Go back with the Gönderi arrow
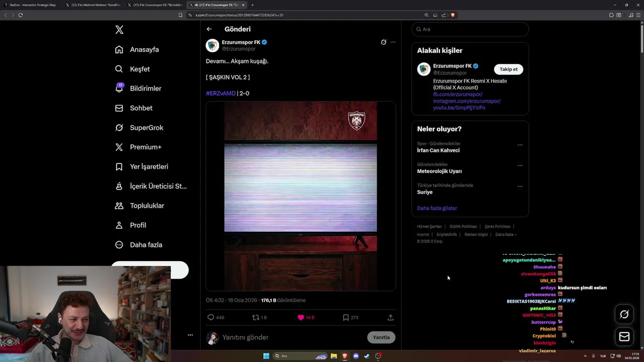The width and height of the screenshot is (644, 362). [x=209, y=29]
